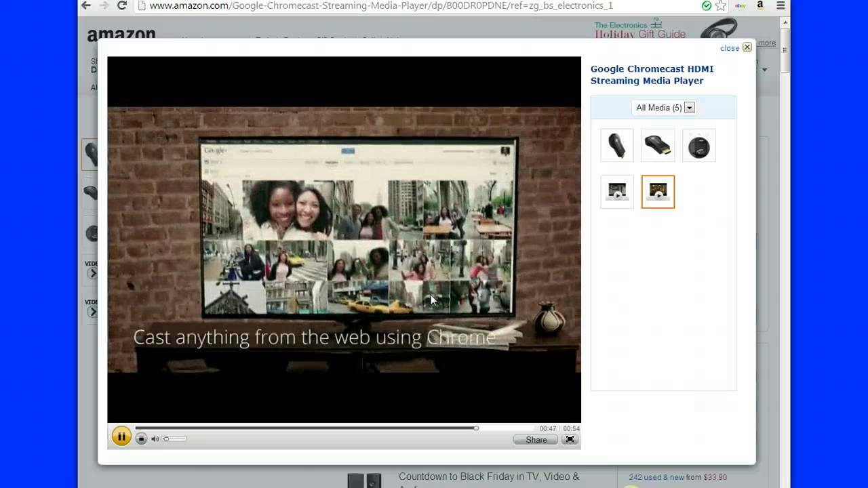
Task: Close the media viewer with the X icon
Action: pos(747,47)
